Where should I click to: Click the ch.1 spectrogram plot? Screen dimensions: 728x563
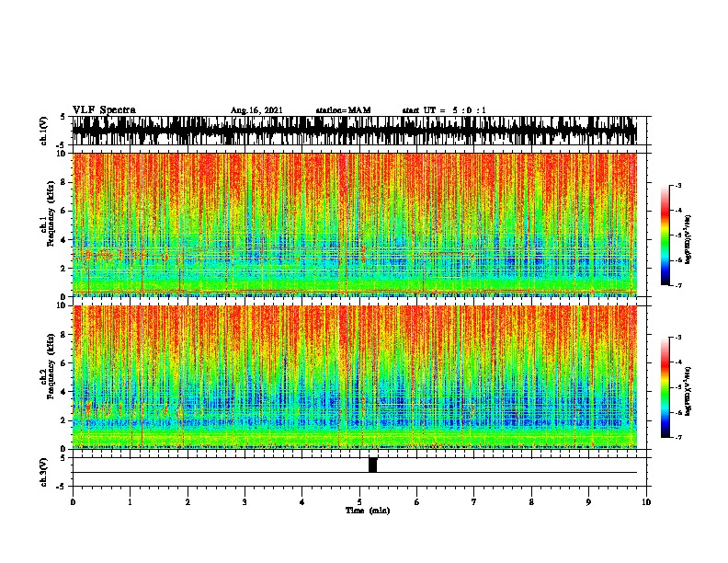coord(355,224)
